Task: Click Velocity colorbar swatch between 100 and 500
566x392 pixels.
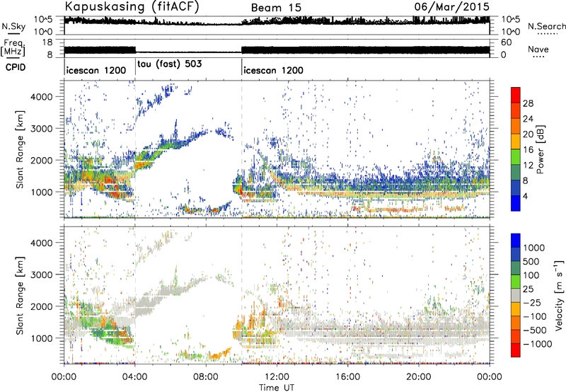Action: pyautogui.click(x=516, y=268)
